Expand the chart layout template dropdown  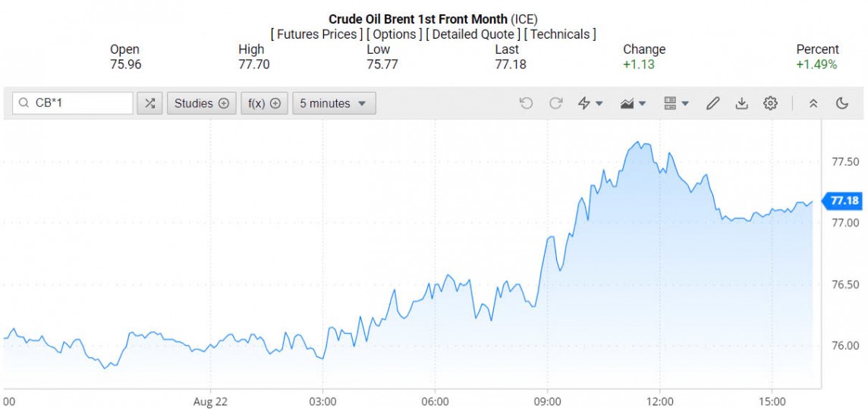pos(675,103)
